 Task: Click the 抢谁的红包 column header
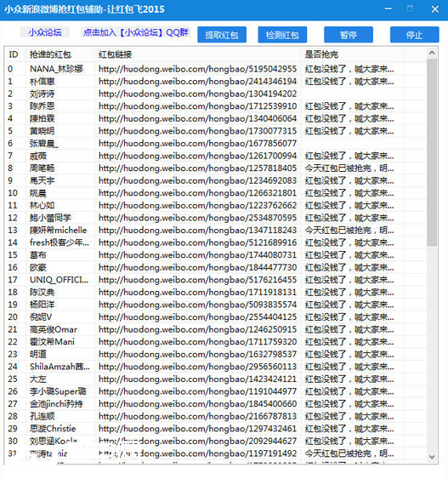[x=50, y=54]
